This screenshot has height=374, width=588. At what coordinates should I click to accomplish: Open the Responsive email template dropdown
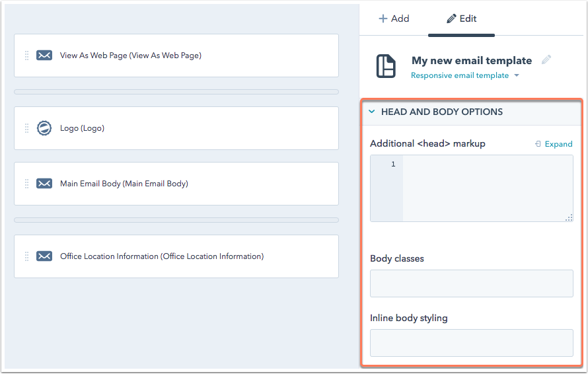(x=465, y=75)
